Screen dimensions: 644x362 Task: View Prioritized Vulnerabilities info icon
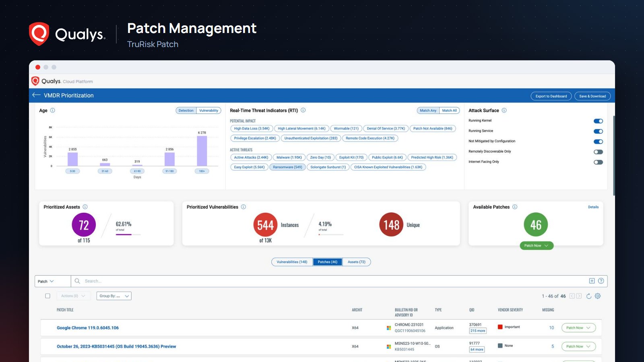[x=243, y=207]
